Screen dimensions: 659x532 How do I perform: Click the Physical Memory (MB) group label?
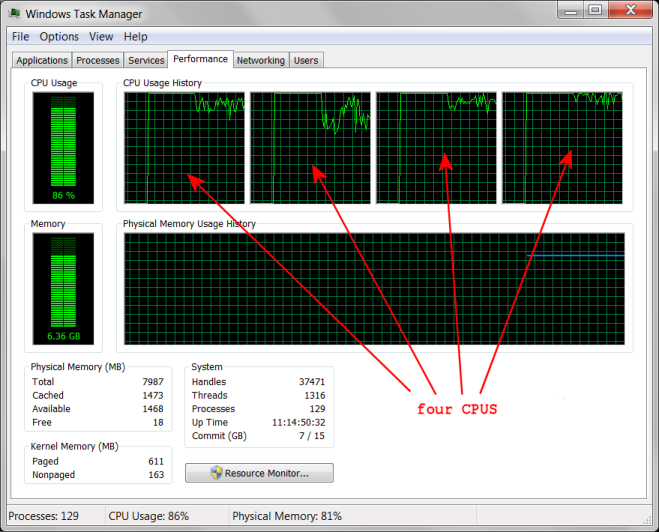tap(78, 367)
